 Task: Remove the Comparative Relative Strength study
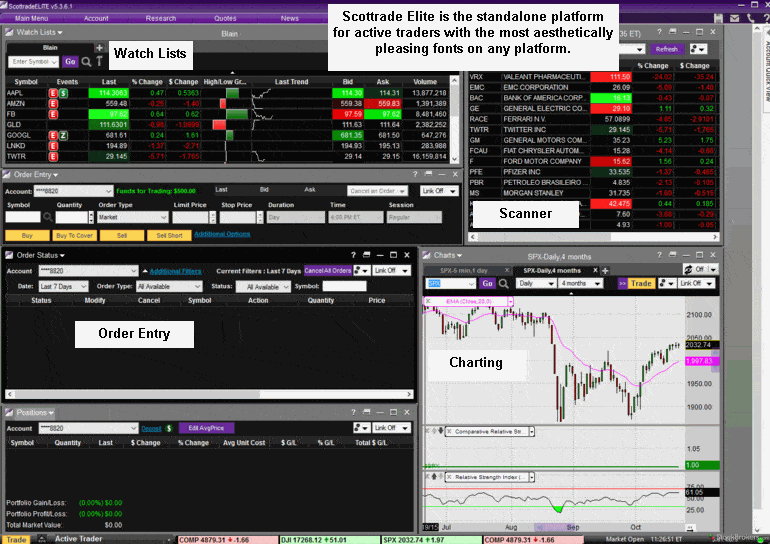[x=449, y=432]
